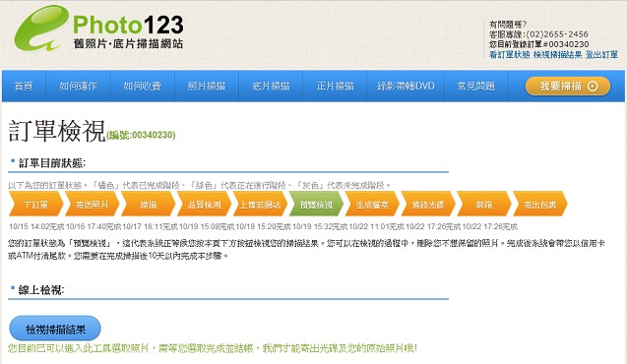This screenshot has width=627, height=364.
Task: Click the 訂單目前狀態 section heading
Action: pos(52,162)
